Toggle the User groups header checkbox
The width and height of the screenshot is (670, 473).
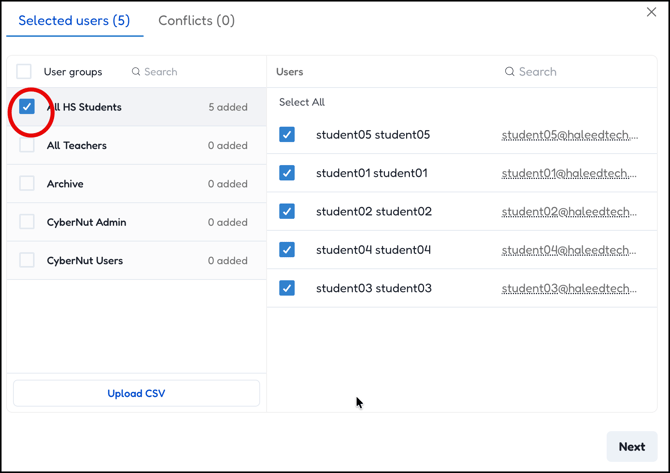24,72
